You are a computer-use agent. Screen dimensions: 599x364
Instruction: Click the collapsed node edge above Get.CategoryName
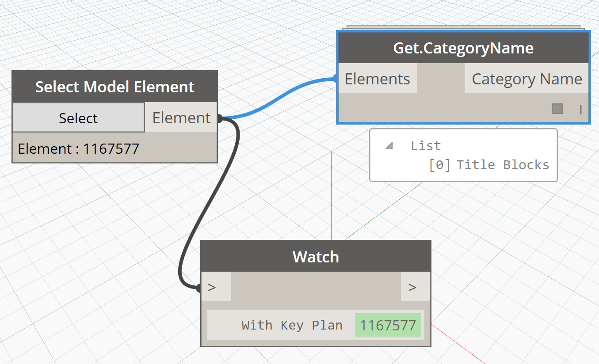pyautogui.click(x=463, y=28)
